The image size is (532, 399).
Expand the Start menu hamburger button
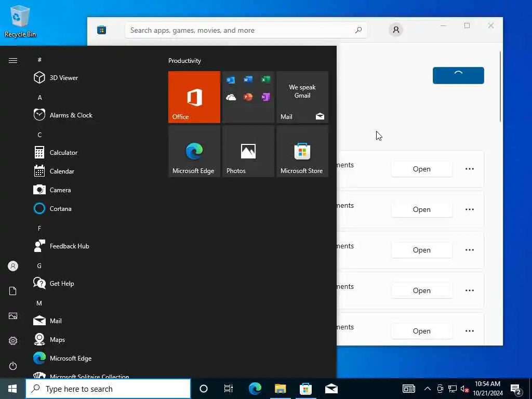[13, 60]
